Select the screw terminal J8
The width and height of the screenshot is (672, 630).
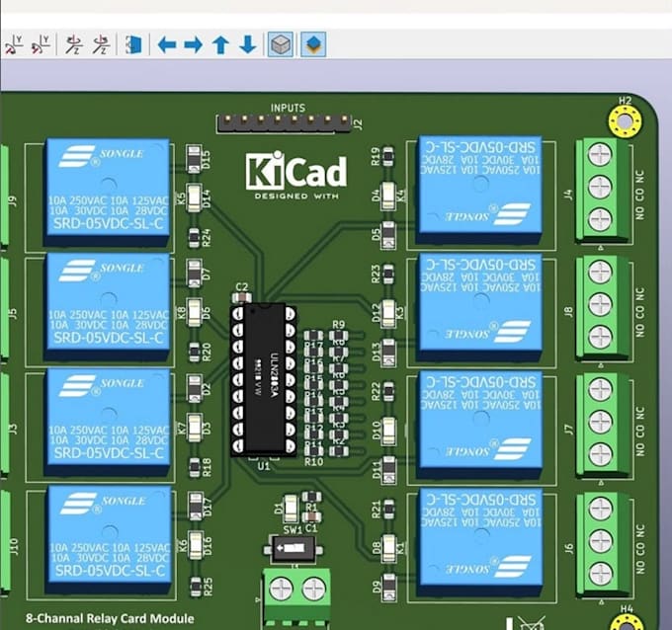601,311
